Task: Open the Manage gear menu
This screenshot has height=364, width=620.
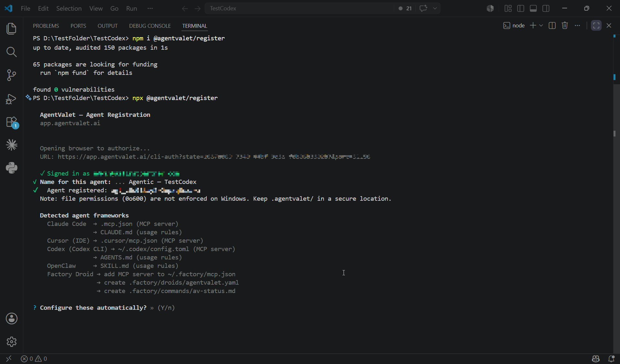Action: click(12, 342)
